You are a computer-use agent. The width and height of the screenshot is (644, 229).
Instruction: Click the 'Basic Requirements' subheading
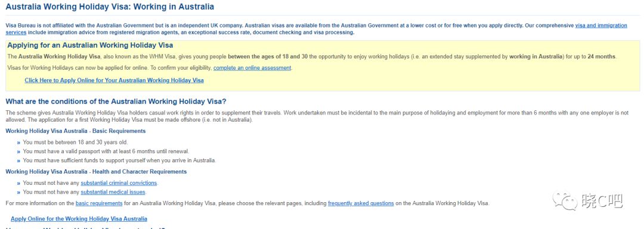point(76,131)
